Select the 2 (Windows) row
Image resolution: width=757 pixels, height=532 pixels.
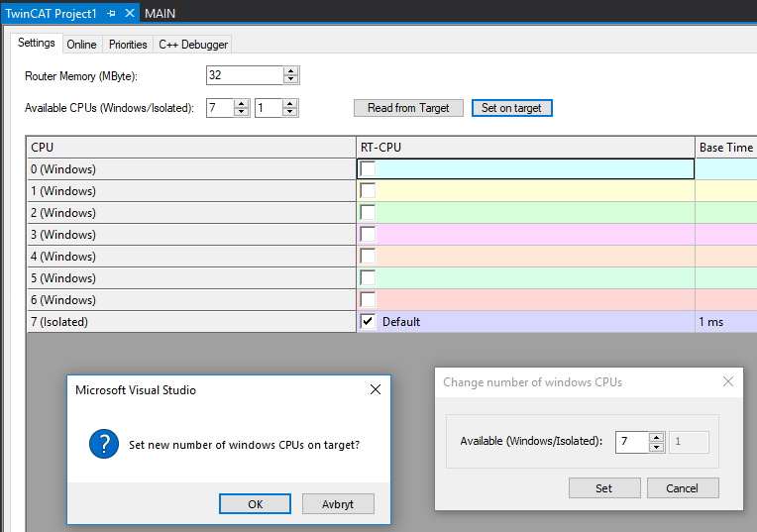(191, 212)
